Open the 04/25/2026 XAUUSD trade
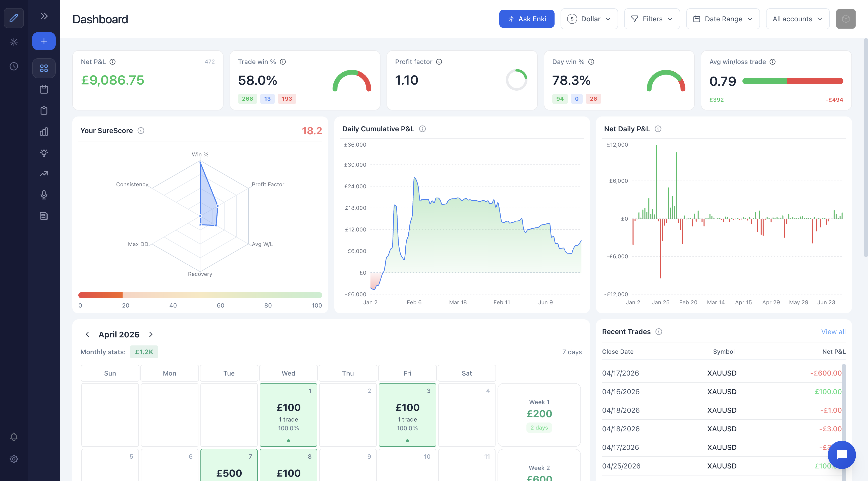The height and width of the screenshot is (481, 868). (x=722, y=466)
